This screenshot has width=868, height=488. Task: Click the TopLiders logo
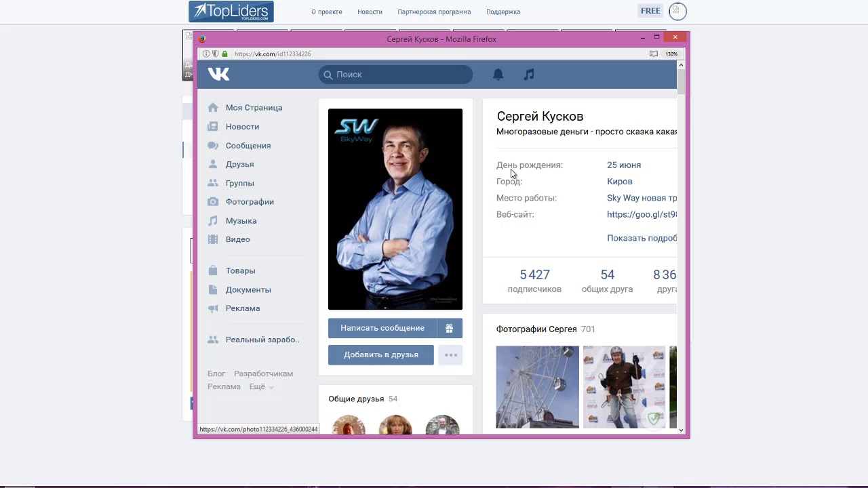[x=231, y=12]
